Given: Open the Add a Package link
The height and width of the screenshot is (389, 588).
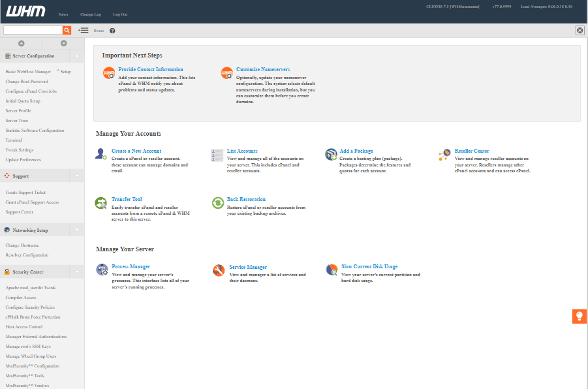Looking at the screenshot, I should pyautogui.click(x=356, y=151).
